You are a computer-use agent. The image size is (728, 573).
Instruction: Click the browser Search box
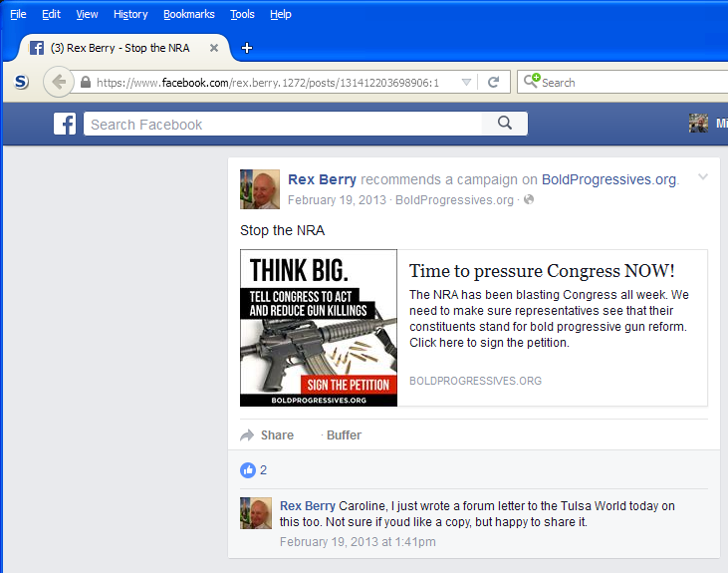tap(622, 83)
